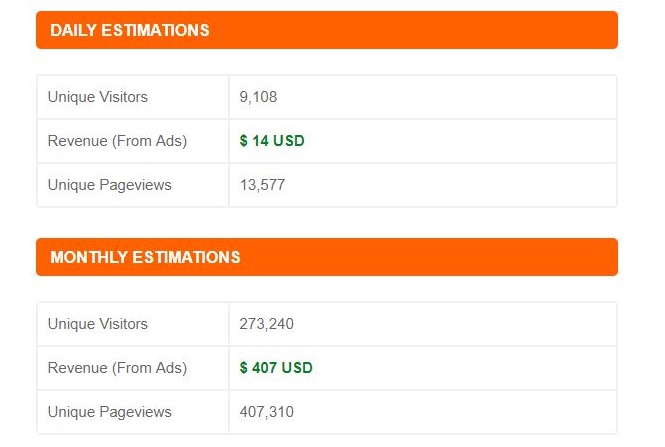Select the monthly Unique Pageviews label

coord(110,412)
